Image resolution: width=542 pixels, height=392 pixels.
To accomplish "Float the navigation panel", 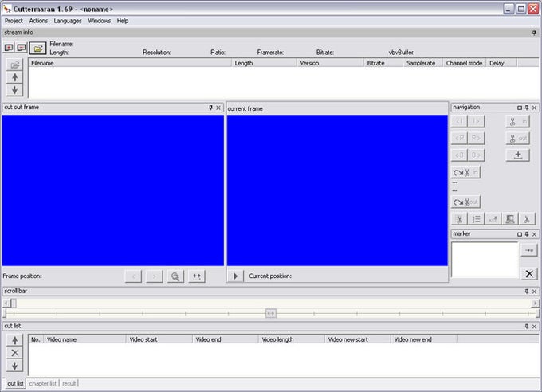I will 520,108.
